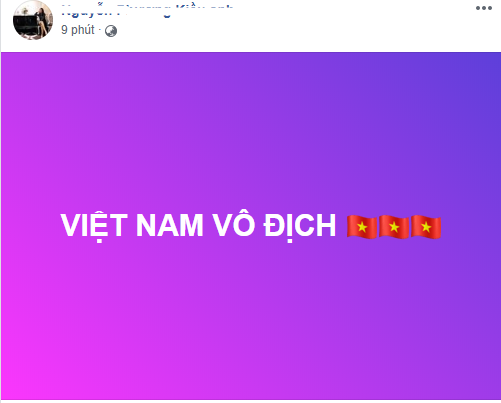Click the globe public privacy icon
The image size is (501, 403).
point(111,31)
